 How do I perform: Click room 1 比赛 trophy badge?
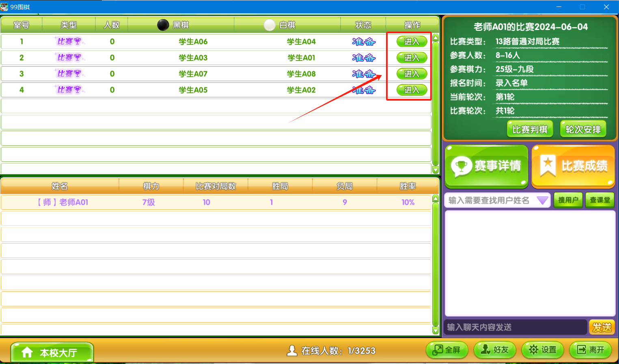tap(69, 41)
